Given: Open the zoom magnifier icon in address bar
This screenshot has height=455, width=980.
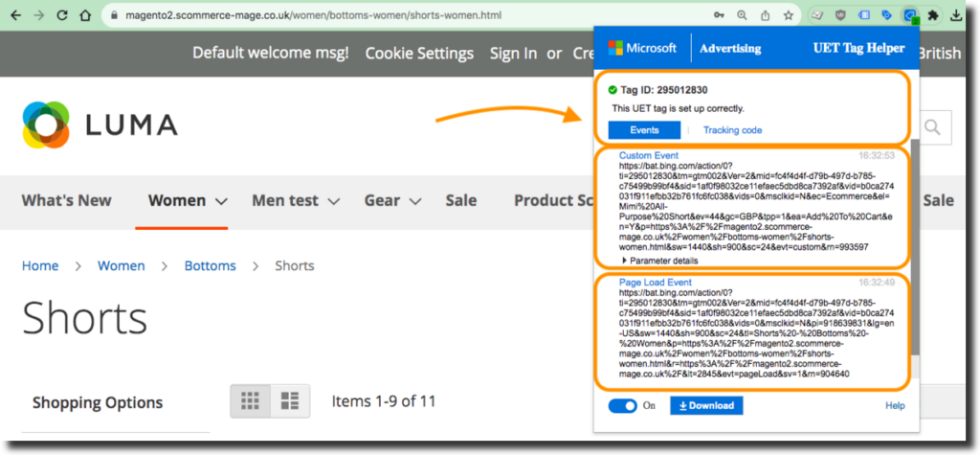Looking at the screenshot, I should point(742,15).
